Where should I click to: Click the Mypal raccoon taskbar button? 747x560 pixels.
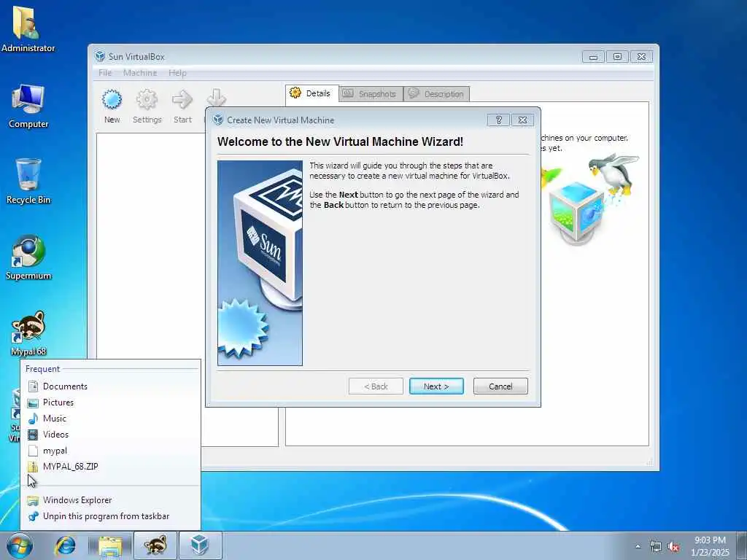coord(155,545)
